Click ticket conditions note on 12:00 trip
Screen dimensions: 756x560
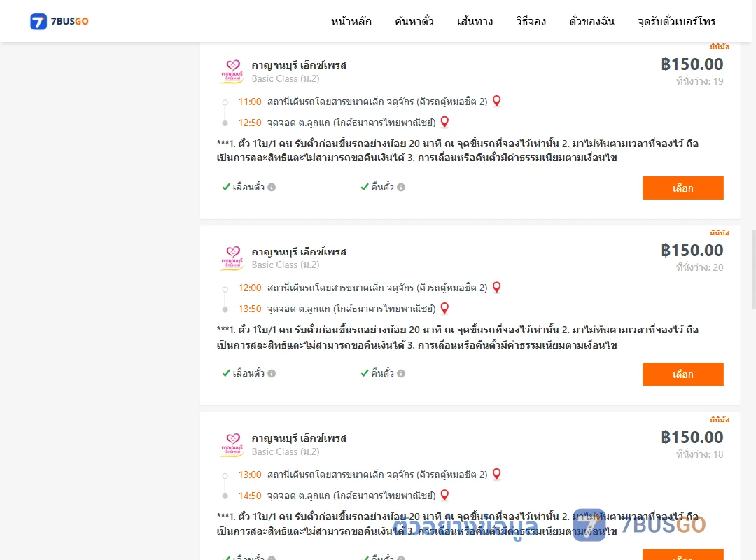point(458,337)
